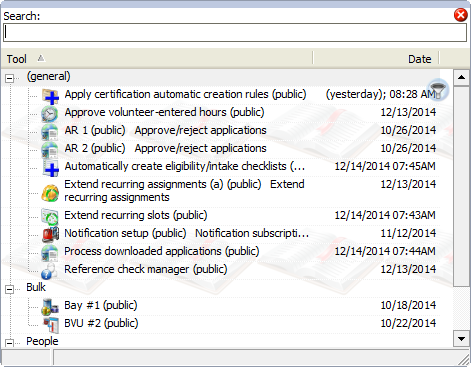The image size is (471, 367).
Task: Click the scrollbar down arrow
Action: pyautogui.click(x=461, y=339)
